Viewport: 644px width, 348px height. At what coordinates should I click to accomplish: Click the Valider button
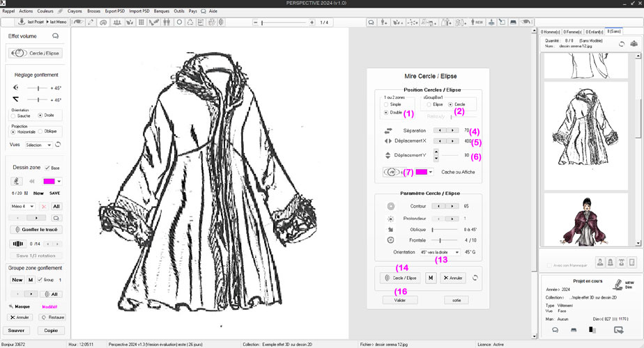tap(400, 300)
